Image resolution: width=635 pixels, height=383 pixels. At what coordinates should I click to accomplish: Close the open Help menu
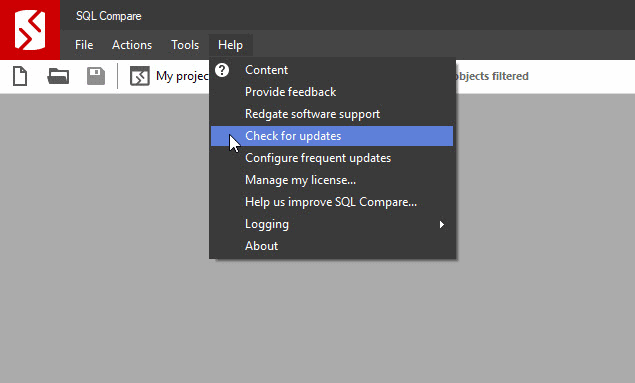[230, 45]
